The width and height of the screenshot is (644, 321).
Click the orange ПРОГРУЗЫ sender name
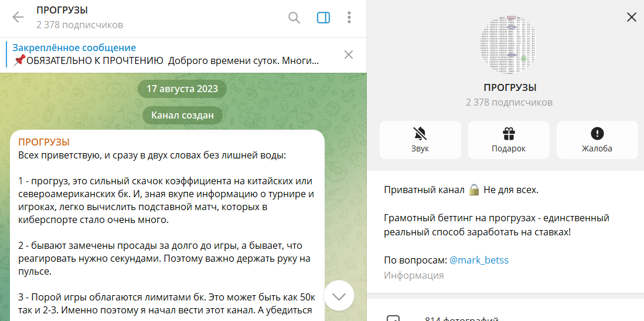[x=44, y=142]
